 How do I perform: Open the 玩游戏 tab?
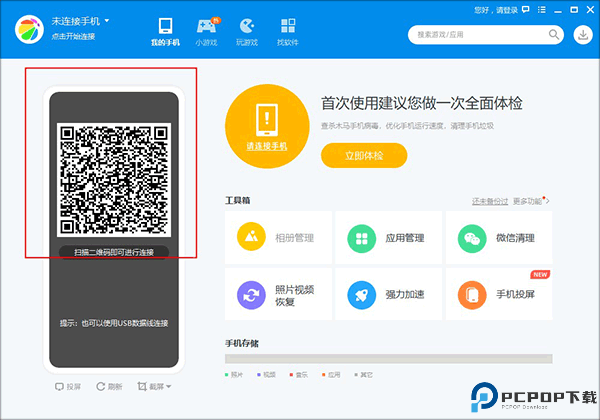pos(247,32)
